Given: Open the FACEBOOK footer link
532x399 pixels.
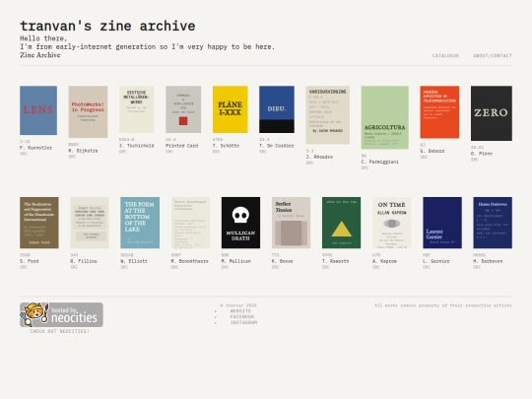Looking at the screenshot, I should 242,316.
